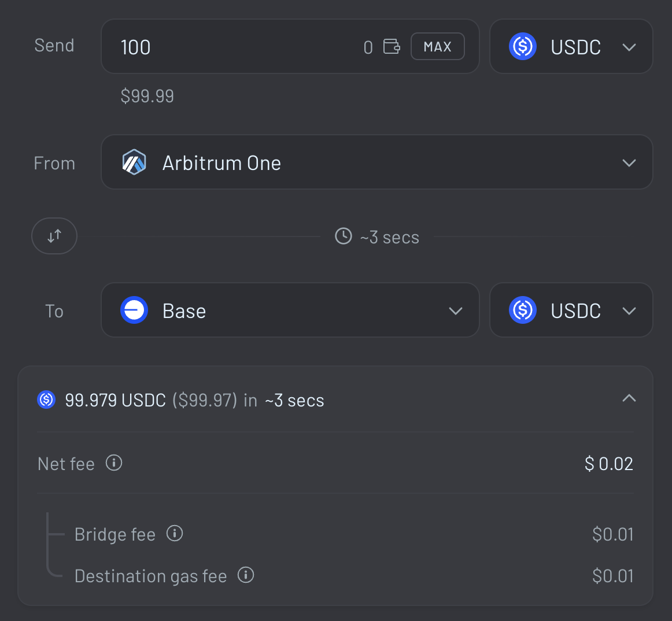The height and width of the screenshot is (621, 672).
Task: Open the destination token USDC dropdown
Action: click(x=571, y=310)
